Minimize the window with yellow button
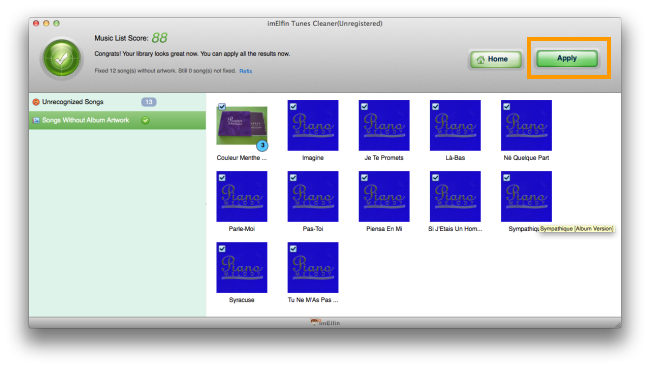This screenshot has height=368, width=650. (46, 24)
